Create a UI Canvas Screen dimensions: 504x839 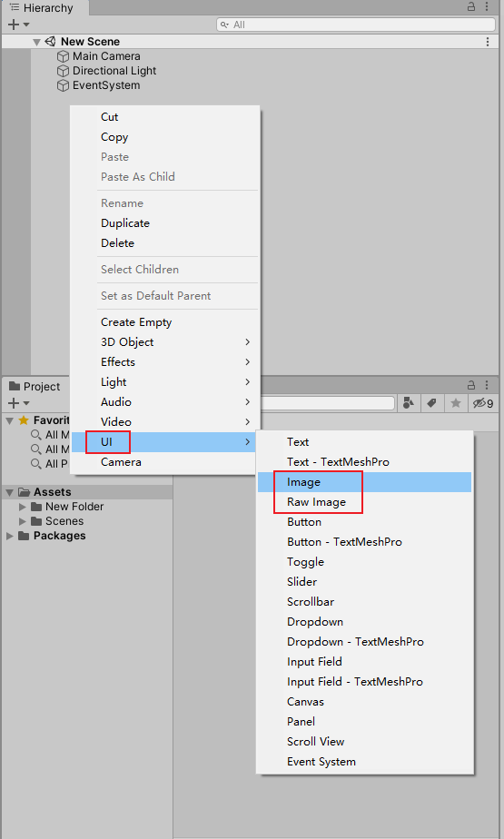tap(364, 702)
